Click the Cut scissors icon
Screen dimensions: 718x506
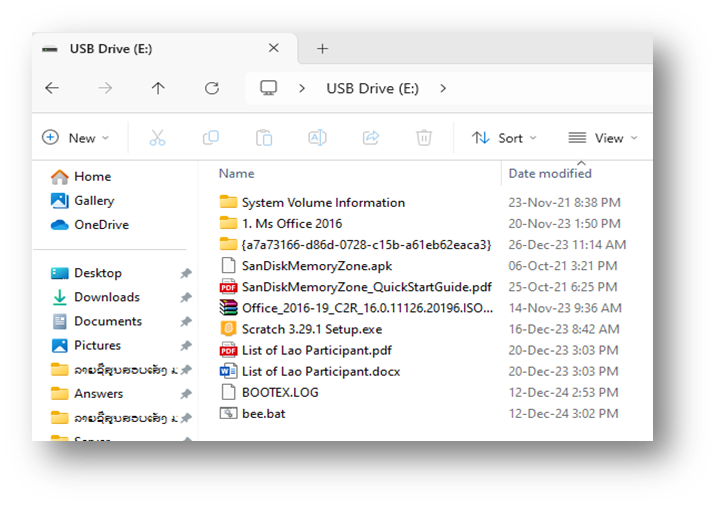tap(157, 138)
